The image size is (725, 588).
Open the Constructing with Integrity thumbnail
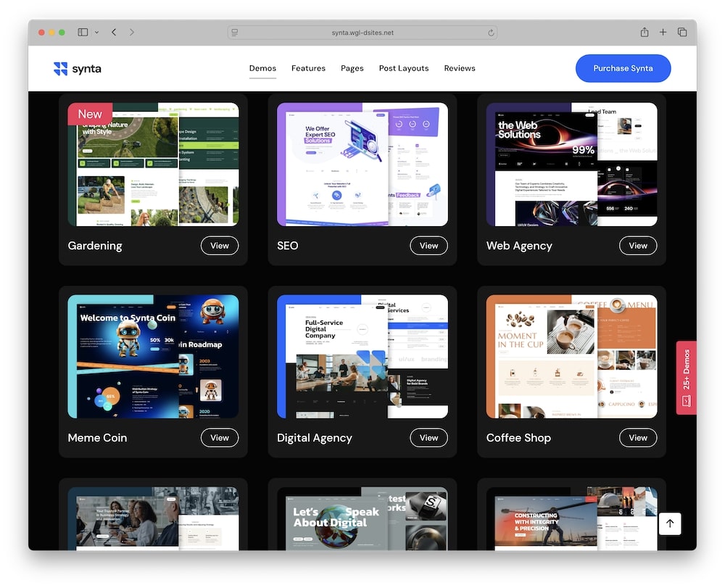(571, 518)
